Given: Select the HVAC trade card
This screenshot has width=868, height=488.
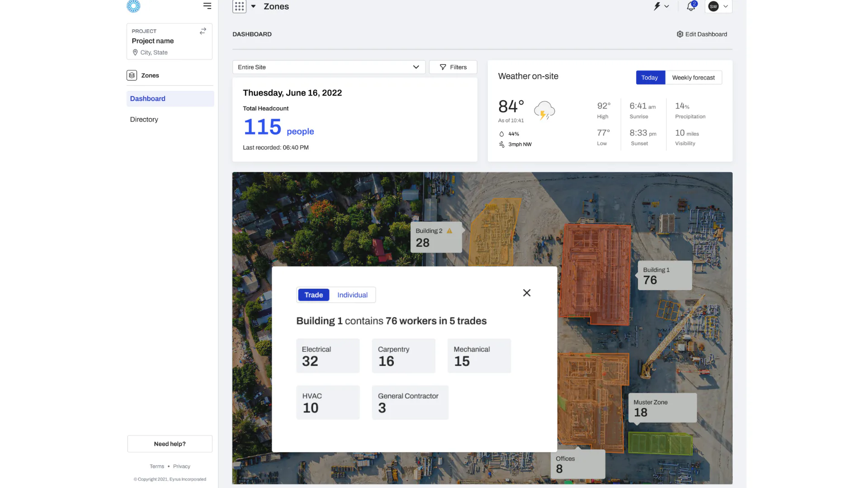Looking at the screenshot, I should pos(328,402).
